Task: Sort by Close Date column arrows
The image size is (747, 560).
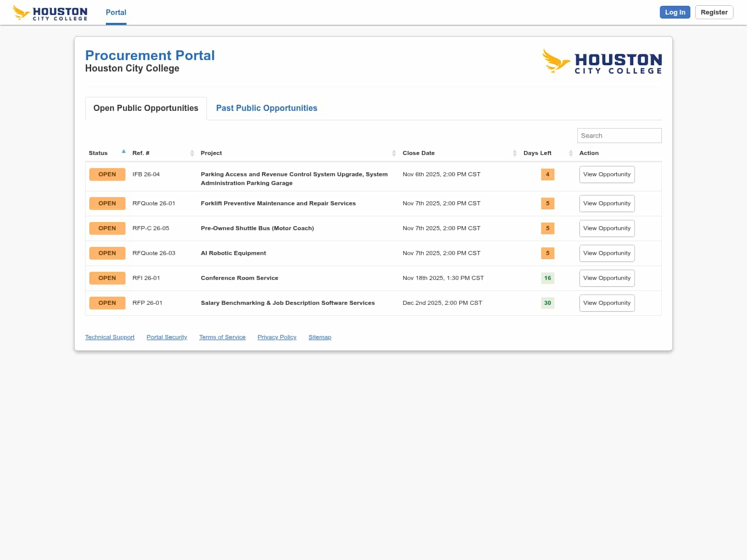Action: (515, 153)
